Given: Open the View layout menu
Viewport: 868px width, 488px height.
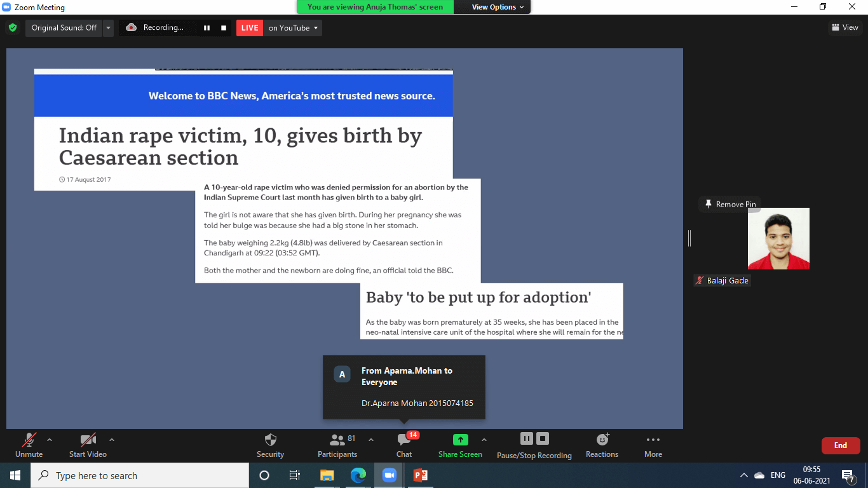Looking at the screenshot, I should click(844, 27).
